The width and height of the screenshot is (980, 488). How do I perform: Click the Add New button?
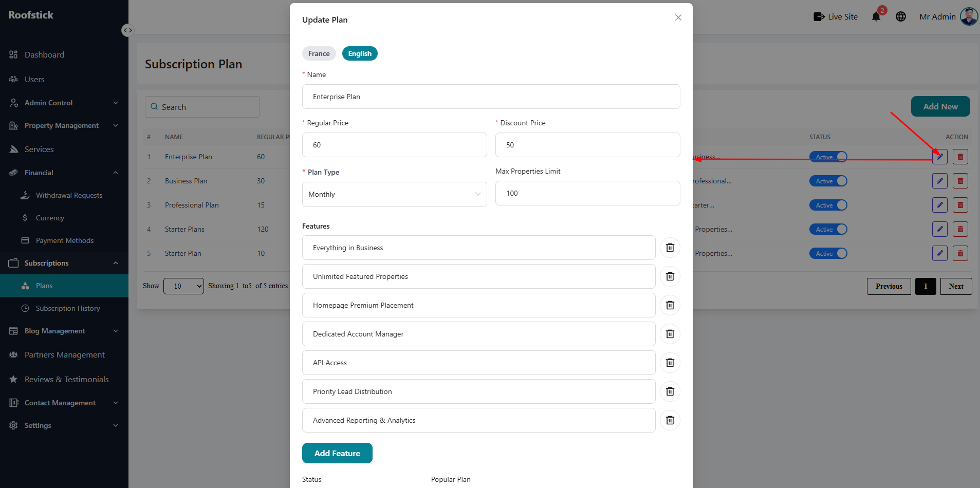[940, 106]
